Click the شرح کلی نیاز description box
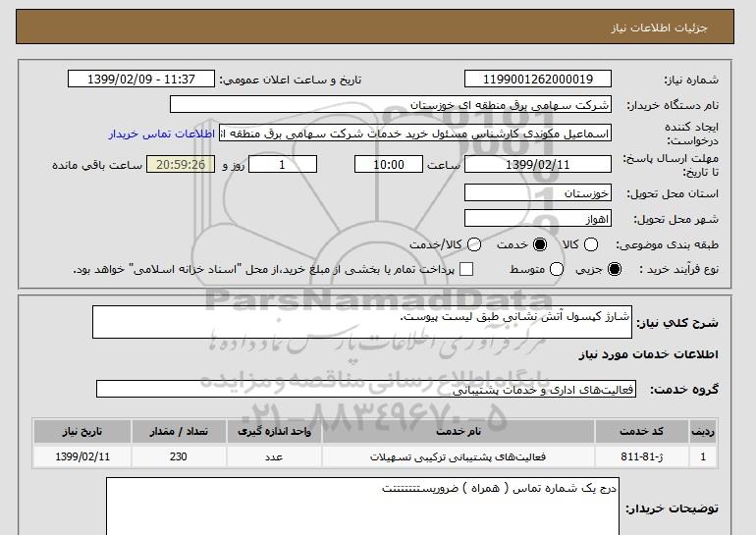Screen dimensions: 756x535 pyautogui.click(x=362, y=322)
